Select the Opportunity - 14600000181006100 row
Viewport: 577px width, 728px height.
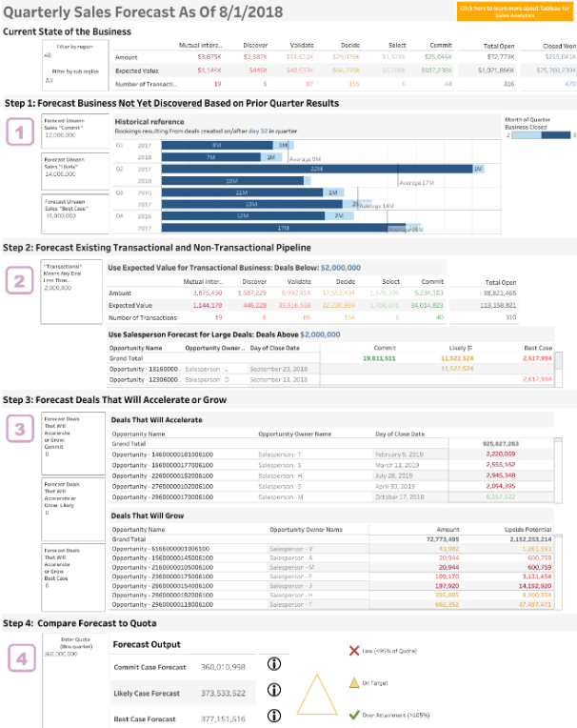[332, 455]
